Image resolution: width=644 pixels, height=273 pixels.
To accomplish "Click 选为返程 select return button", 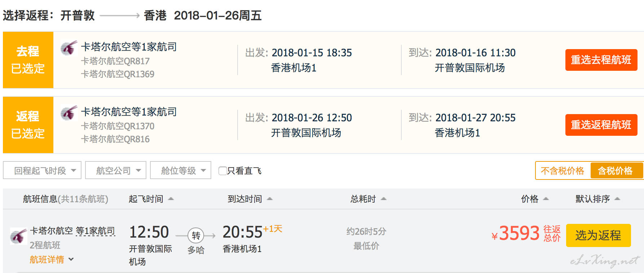I will coord(598,235).
